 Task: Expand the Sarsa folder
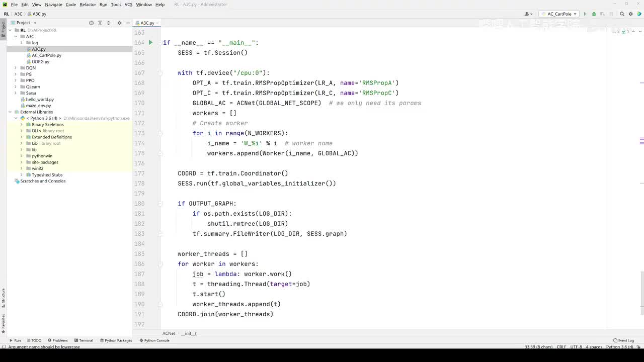point(16,93)
